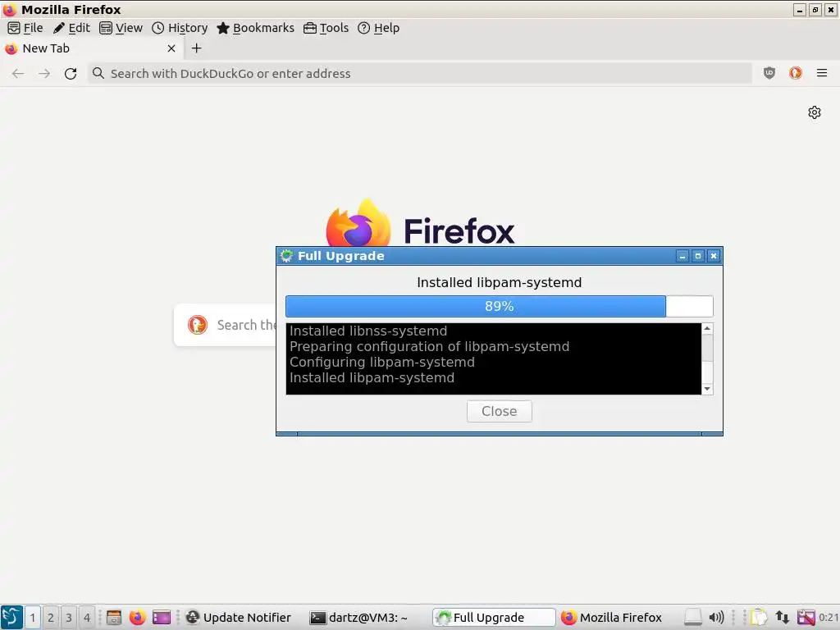
Task: Launch Firefox from taskbar quick launcher
Action: (x=137, y=617)
